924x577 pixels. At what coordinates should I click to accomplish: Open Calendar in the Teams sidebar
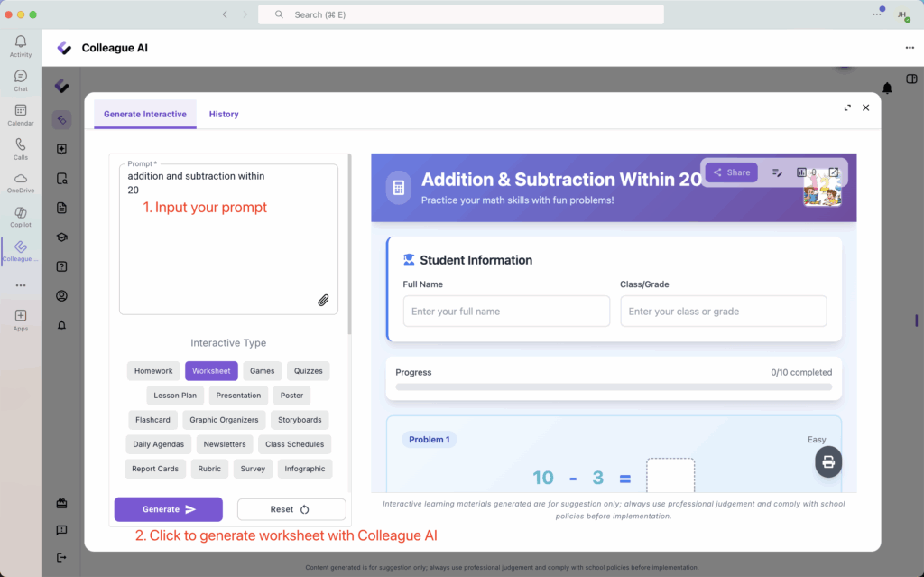pyautogui.click(x=20, y=115)
